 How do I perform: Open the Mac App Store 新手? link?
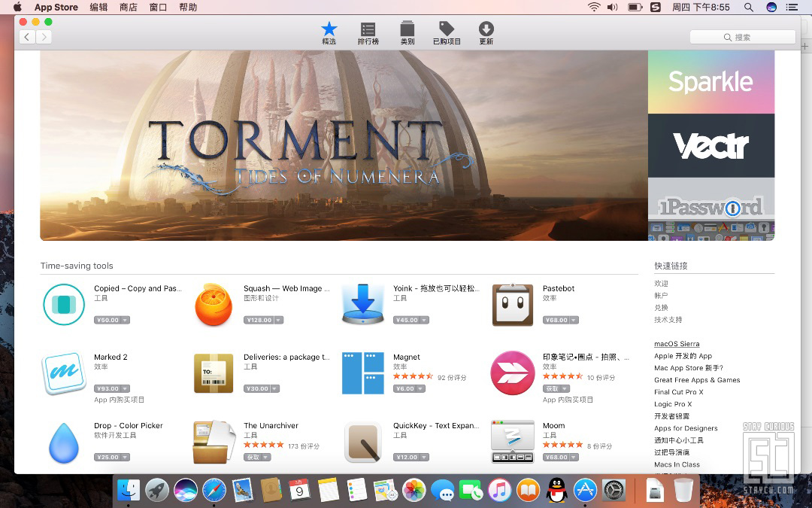[689, 368]
